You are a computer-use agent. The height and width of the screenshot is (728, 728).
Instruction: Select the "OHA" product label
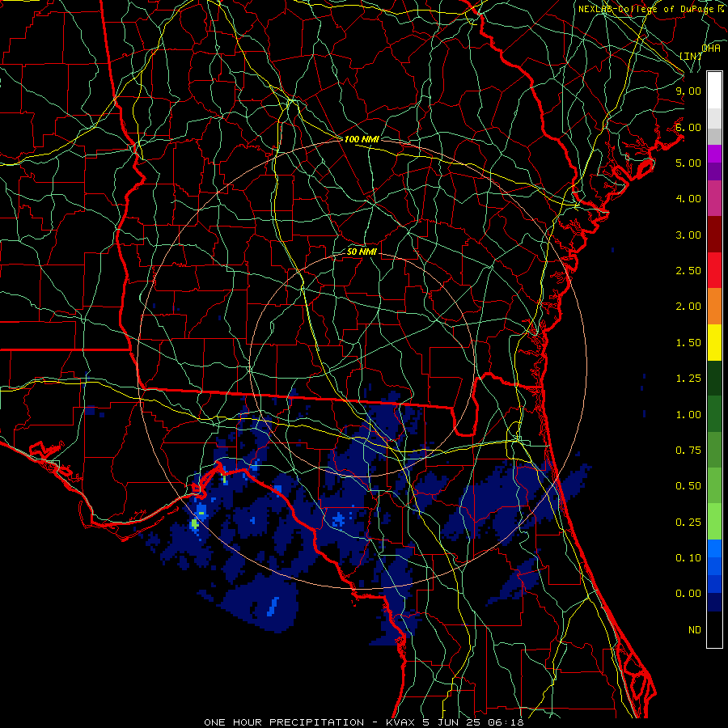pos(711,49)
